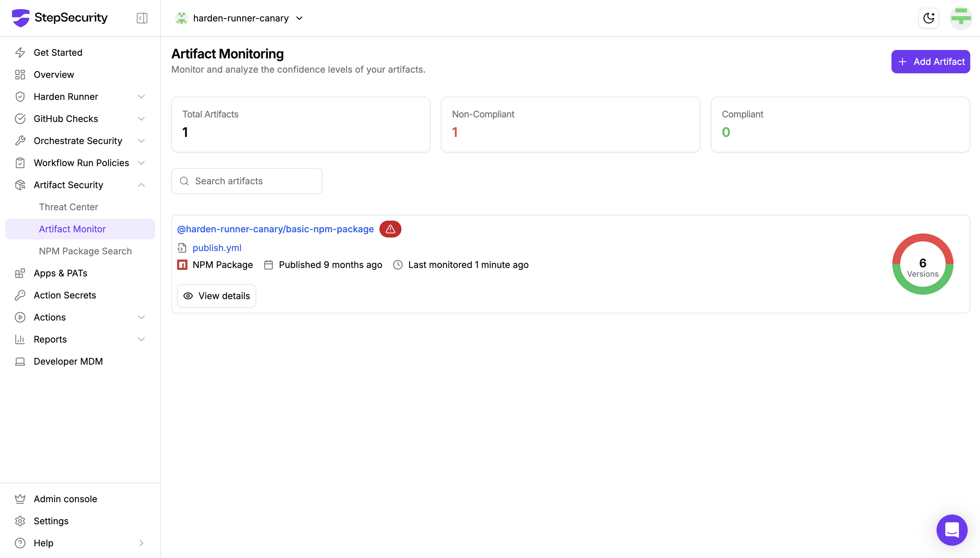The image size is (980, 558).
Task: Open Developer MDM laptop icon item
Action: pyautogui.click(x=20, y=361)
